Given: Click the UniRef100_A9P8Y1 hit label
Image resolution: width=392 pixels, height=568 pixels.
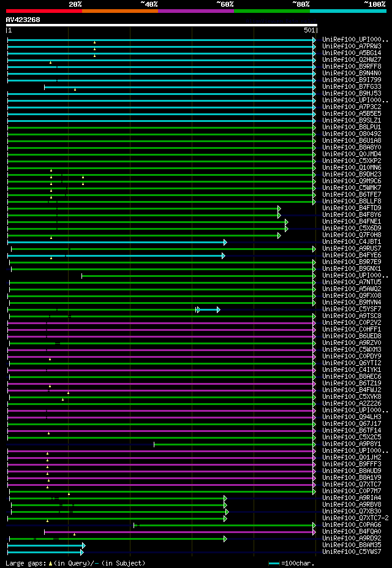Looking at the screenshot, I should 352,444.
